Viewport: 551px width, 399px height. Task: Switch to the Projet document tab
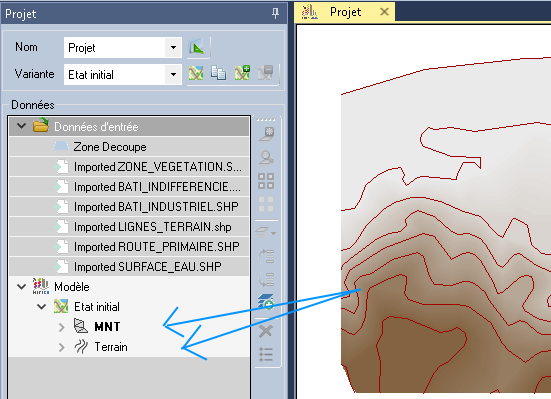pos(345,12)
